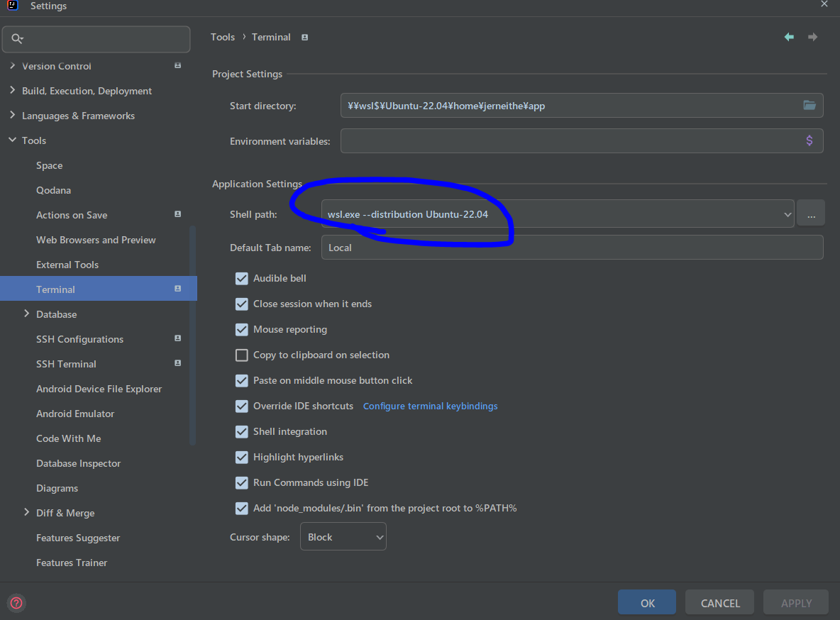Expand Languages & Frameworks section
Image resolution: width=840 pixels, height=620 pixels.
point(12,115)
